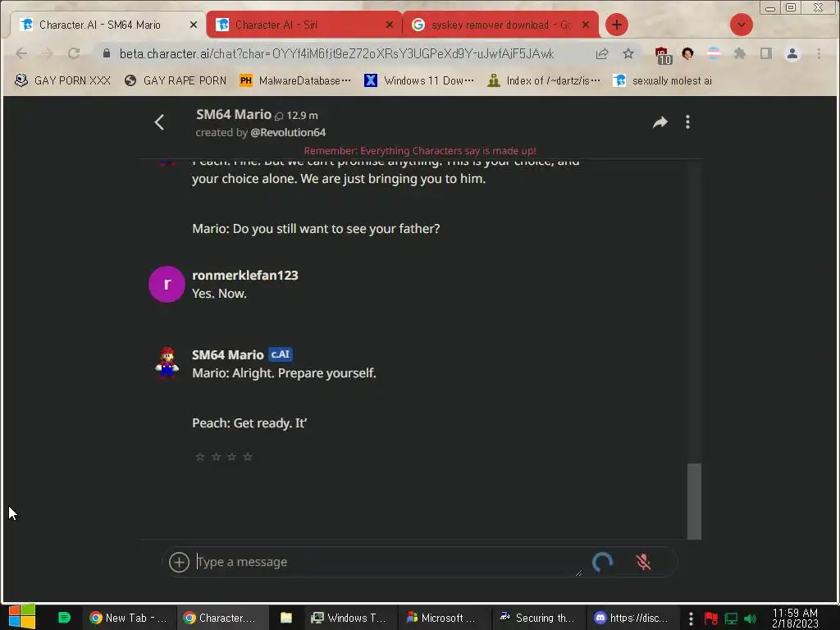The image size is (840, 630).
Task: Open the @Revolution64 creator profile
Action: [288, 132]
